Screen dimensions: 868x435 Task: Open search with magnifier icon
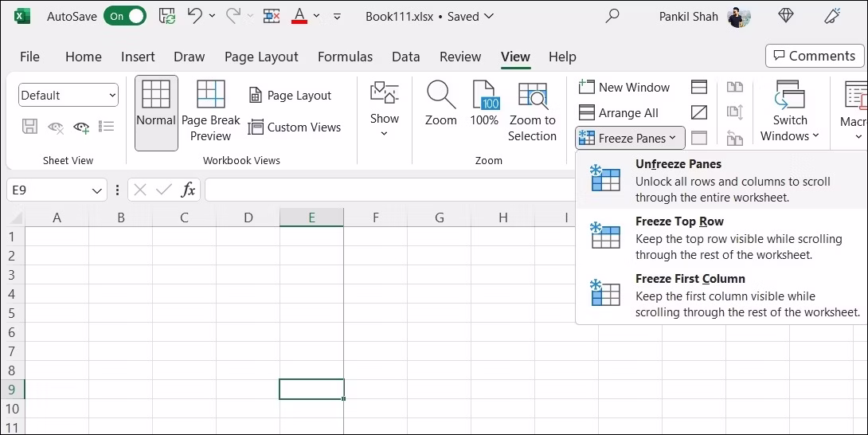612,16
